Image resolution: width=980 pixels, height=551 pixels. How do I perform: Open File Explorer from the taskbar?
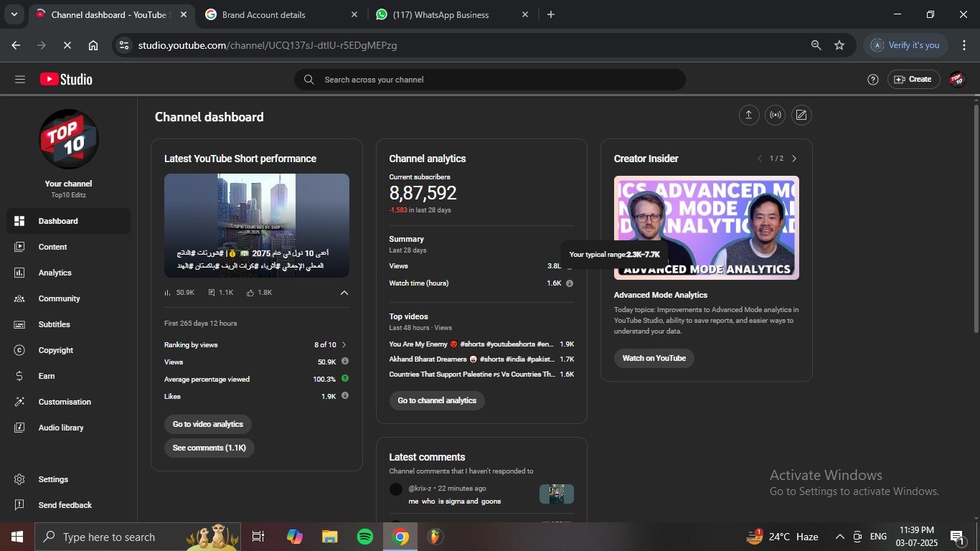tap(329, 537)
